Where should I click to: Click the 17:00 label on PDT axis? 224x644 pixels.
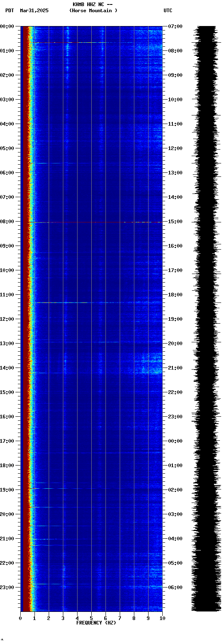pos(7,441)
